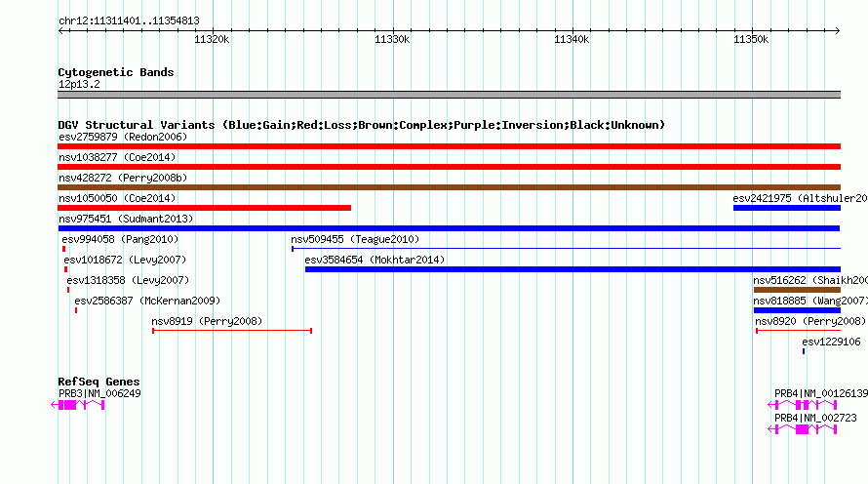
Task: Select the red nsv1038277 loss bar
Action: pyautogui.click(x=449, y=167)
